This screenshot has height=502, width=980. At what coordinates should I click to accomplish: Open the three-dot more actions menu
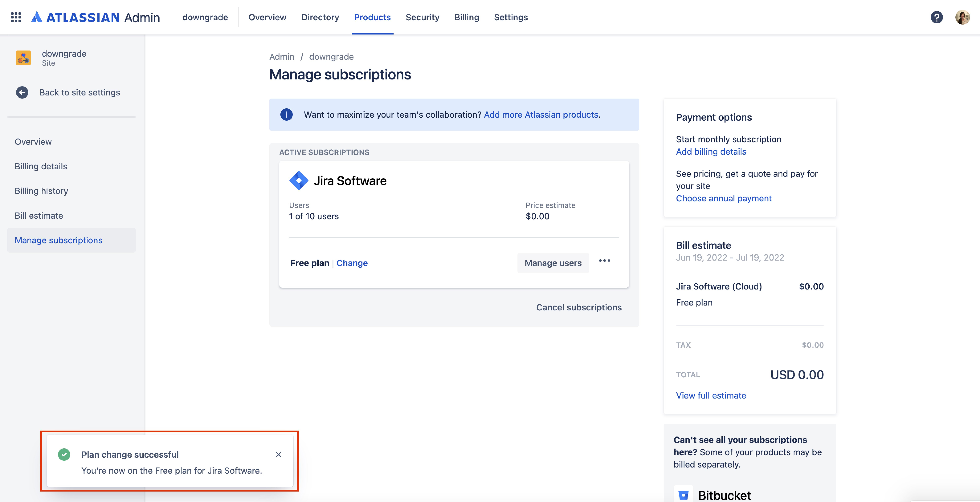[604, 261]
